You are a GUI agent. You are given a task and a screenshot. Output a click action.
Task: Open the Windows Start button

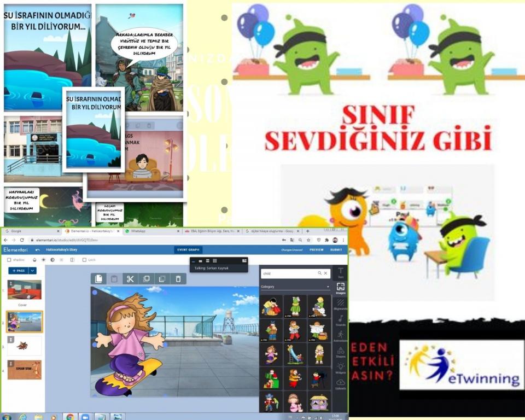coord(6,417)
